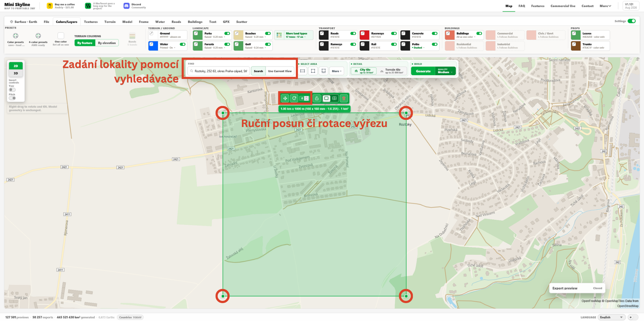Screen dimensions: 644x321
Task: Open the FAQ page in navigation
Action: (x=522, y=6)
